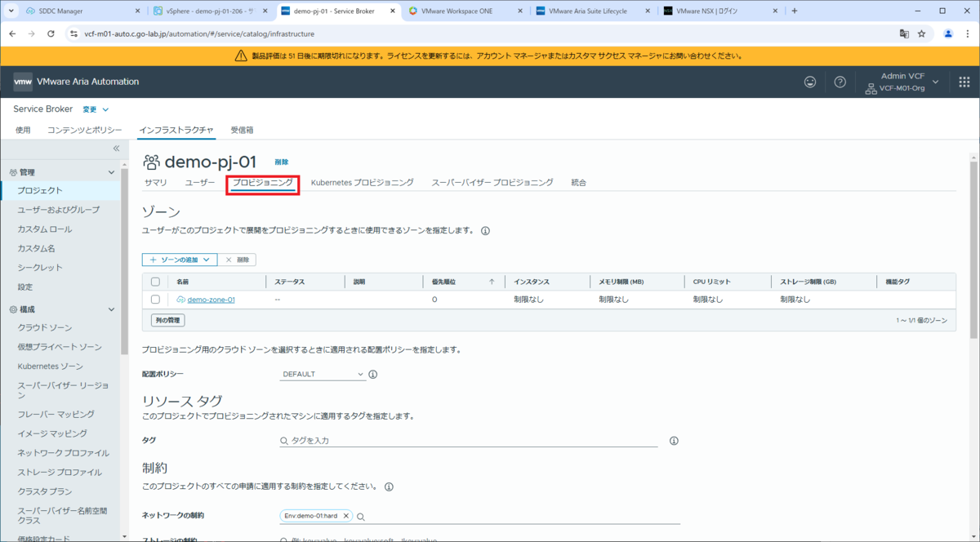The width and height of the screenshot is (980, 542).
Task: Reload the page in browser
Action: (x=51, y=34)
